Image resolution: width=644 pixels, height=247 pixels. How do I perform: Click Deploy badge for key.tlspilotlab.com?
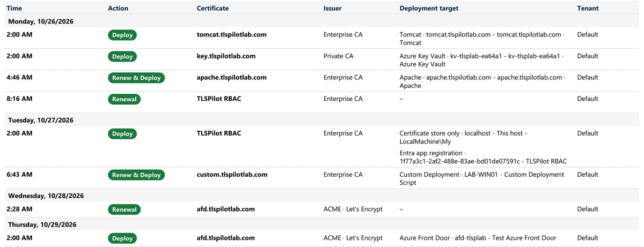pyautogui.click(x=122, y=56)
